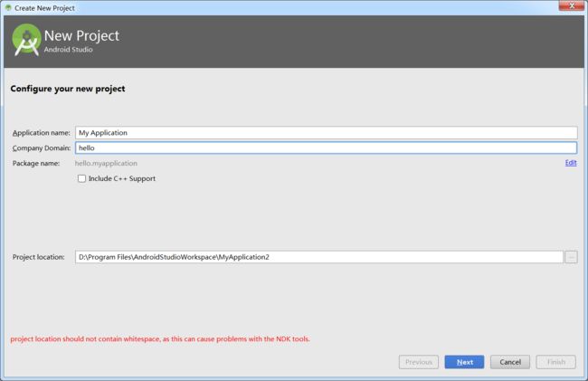Click the Company Domain field containing hello
The height and width of the screenshot is (381, 588).
coord(326,148)
